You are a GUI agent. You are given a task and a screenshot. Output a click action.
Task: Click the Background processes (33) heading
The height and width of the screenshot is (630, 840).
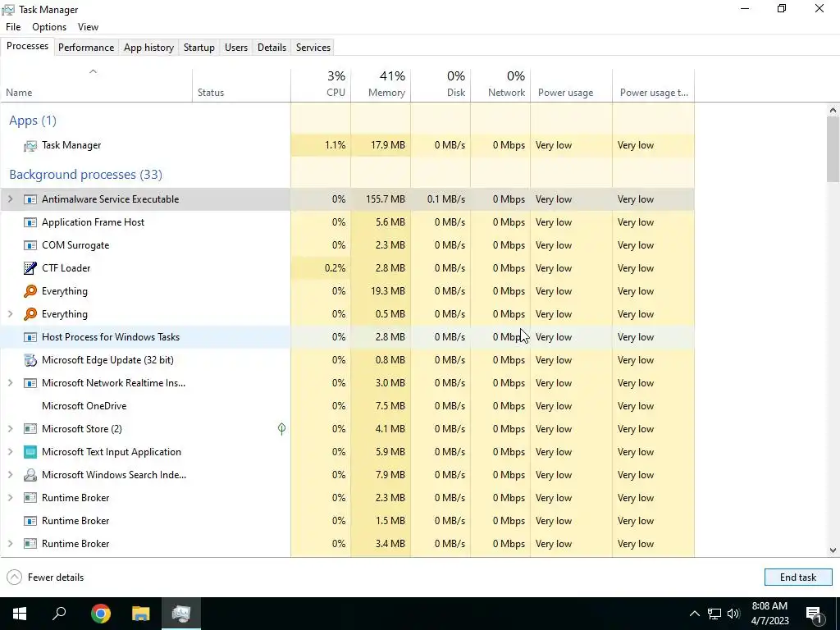coord(85,175)
